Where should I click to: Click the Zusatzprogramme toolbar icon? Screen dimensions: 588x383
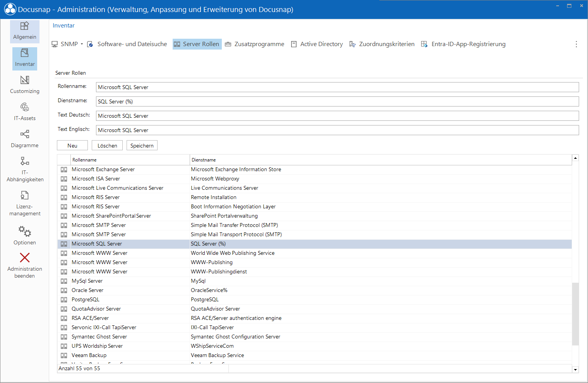[x=228, y=44]
